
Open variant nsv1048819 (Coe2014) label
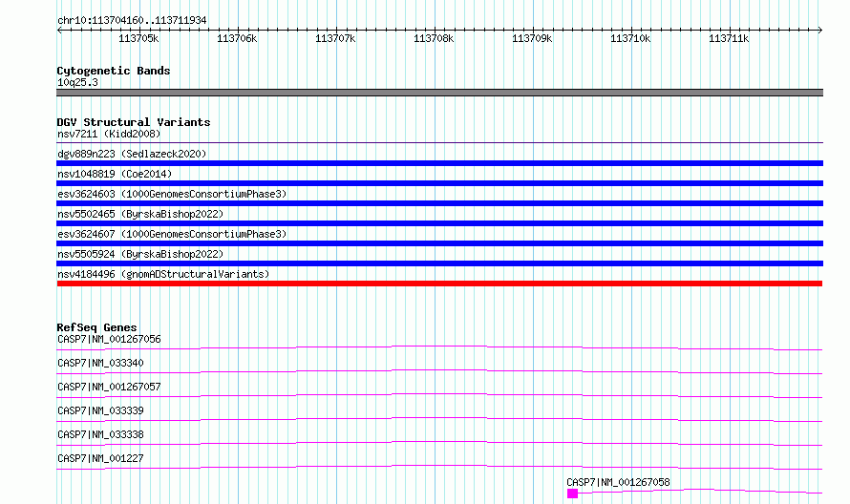pos(115,174)
